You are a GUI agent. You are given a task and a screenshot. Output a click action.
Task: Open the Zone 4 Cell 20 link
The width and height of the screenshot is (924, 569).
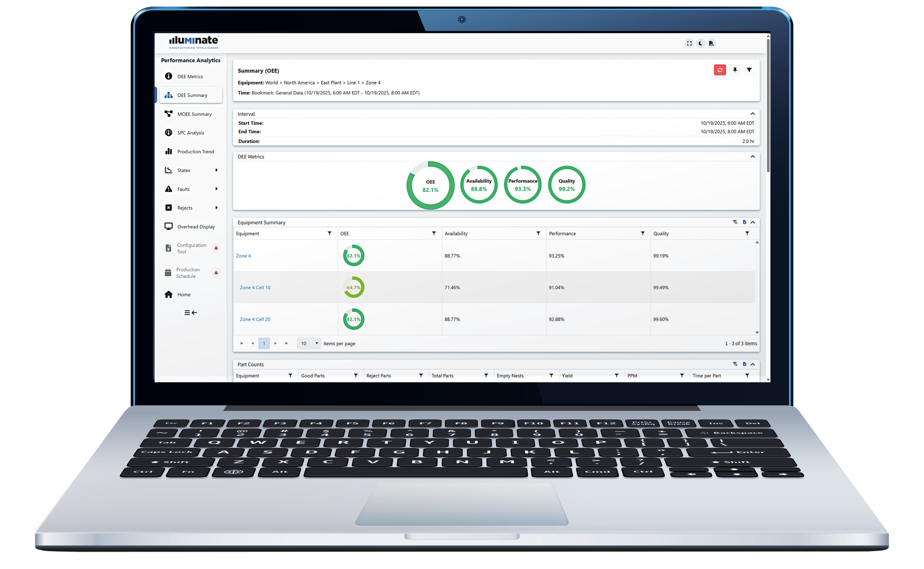pyautogui.click(x=255, y=319)
